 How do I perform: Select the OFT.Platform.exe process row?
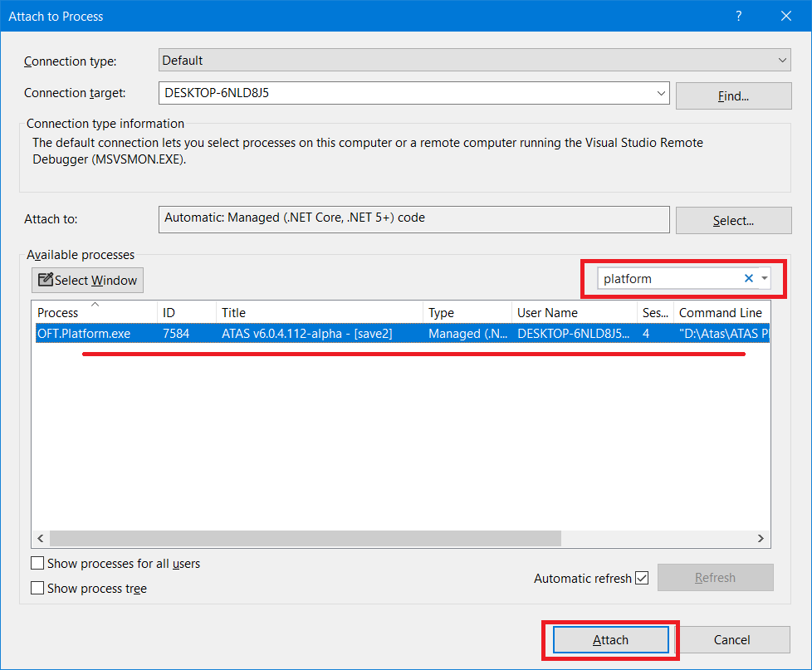[x=403, y=333]
